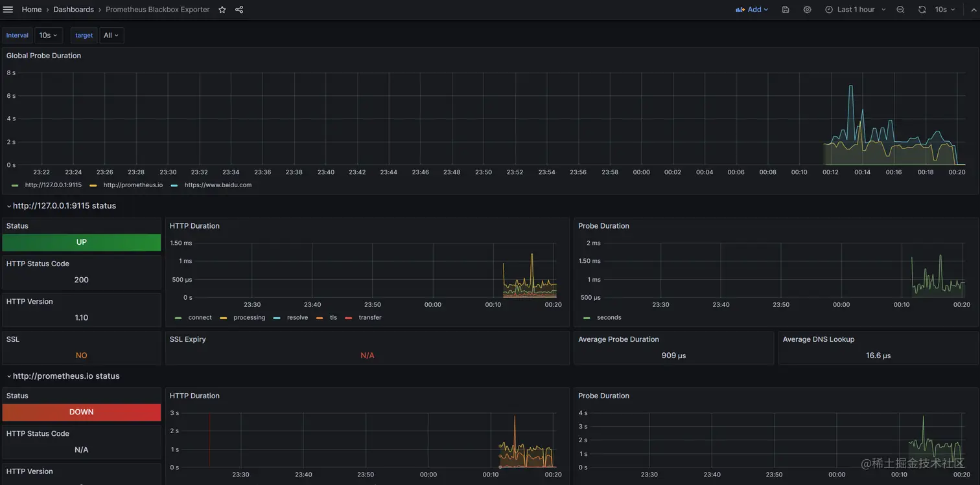Click the orange NO SSL value
Image resolution: width=980 pixels, height=485 pixels.
tap(82, 355)
